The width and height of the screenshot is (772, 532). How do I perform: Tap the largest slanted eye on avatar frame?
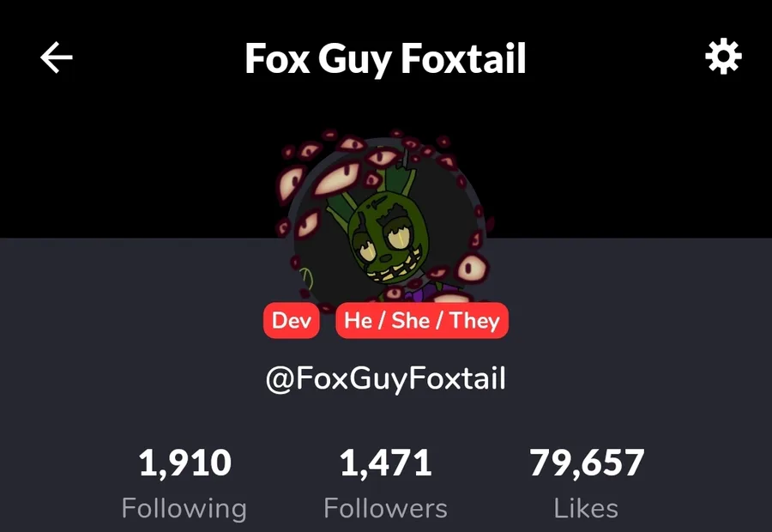click(337, 178)
